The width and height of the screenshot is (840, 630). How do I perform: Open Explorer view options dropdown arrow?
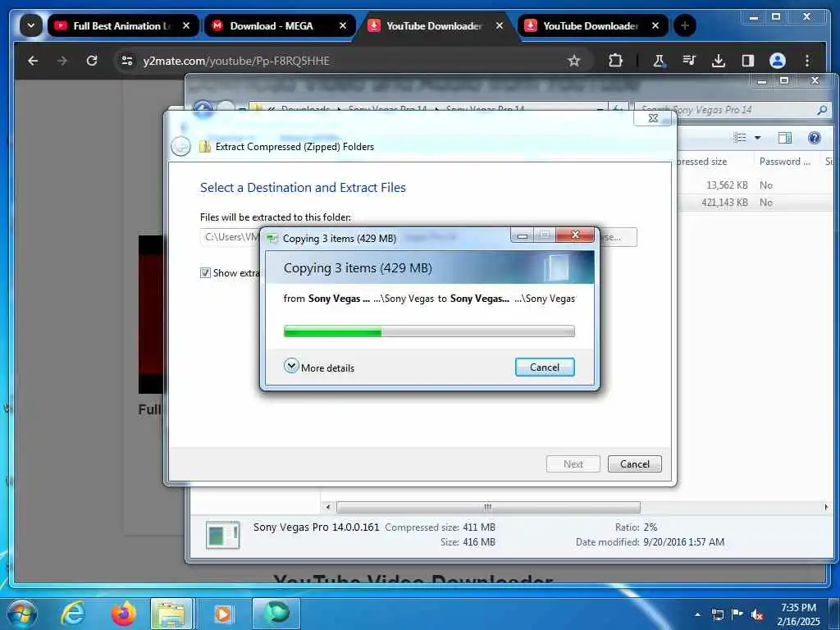(757, 138)
